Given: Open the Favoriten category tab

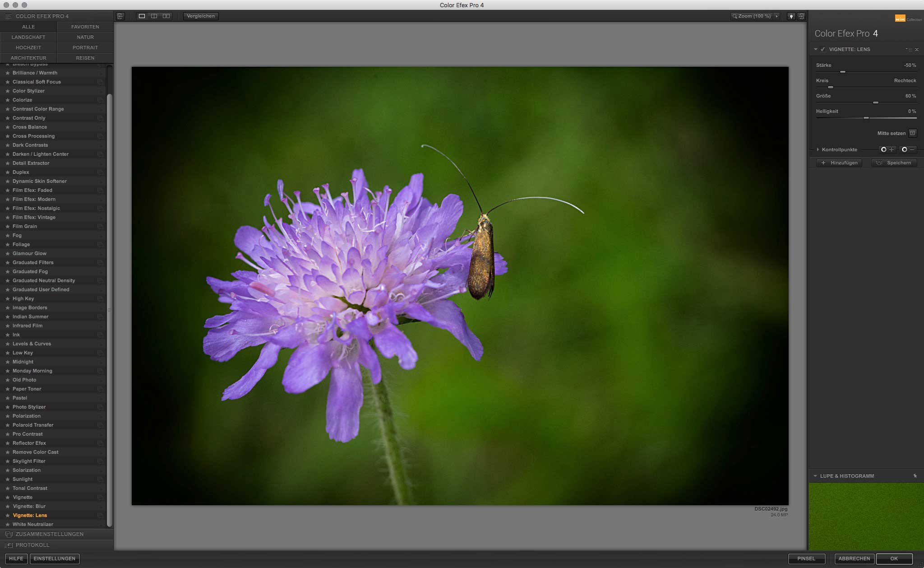Looking at the screenshot, I should click(85, 27).
